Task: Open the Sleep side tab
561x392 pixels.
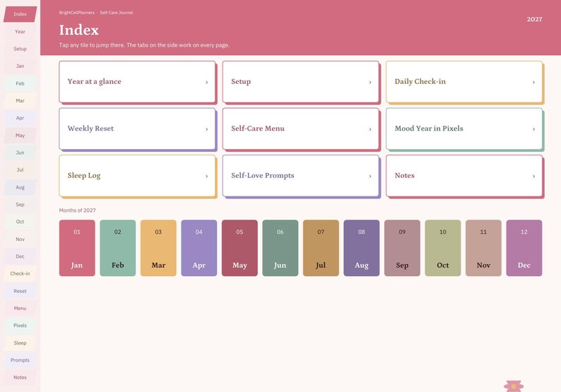Action: pyautogui.click(x=20, y=343)
